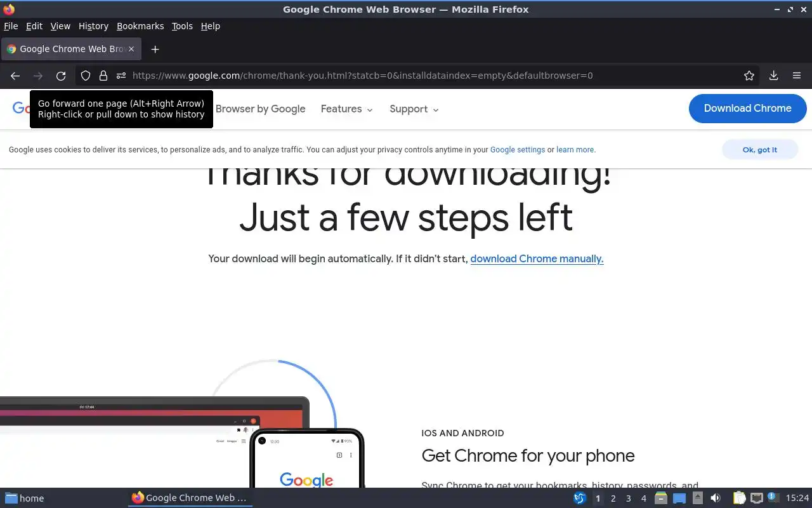
Task: Click the Browser by Google text
Action: [260, 109]
